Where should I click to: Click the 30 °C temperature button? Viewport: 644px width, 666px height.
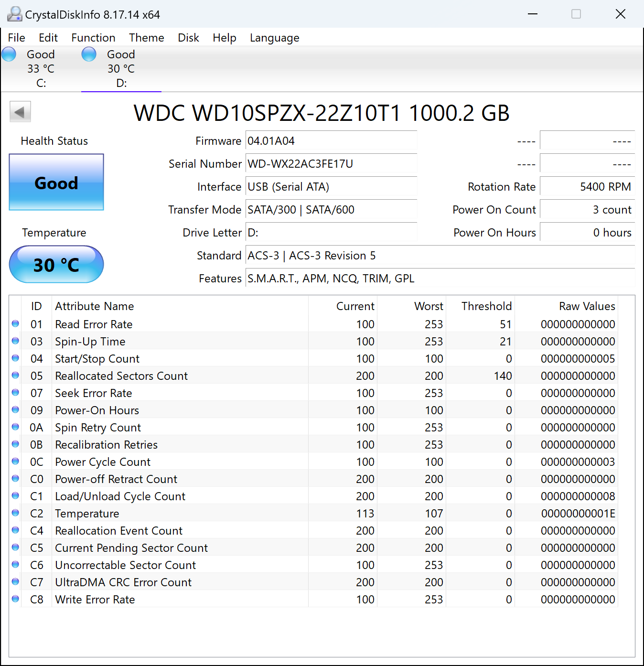click(x=56, y=264)
